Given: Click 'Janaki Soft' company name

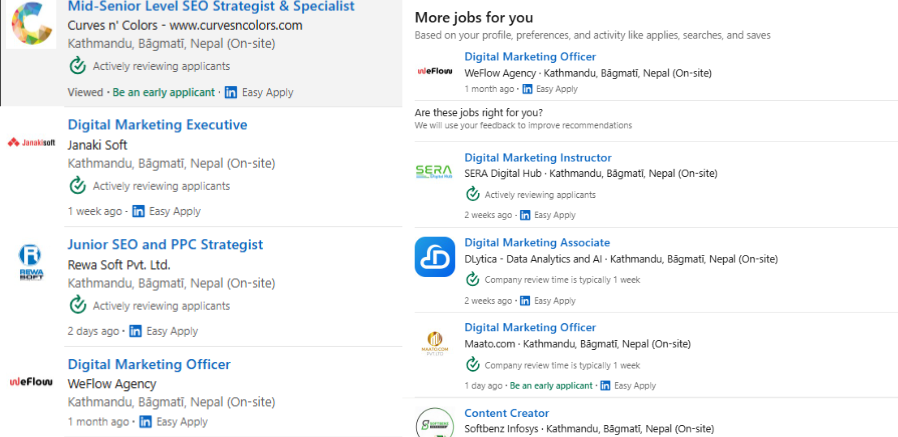Looking at the screenshot, I should (97, 145).
